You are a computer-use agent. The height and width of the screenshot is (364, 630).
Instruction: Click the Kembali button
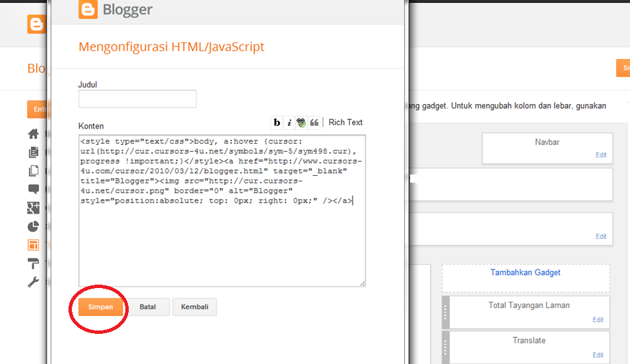pyautogui.click(x=194, y=307)
